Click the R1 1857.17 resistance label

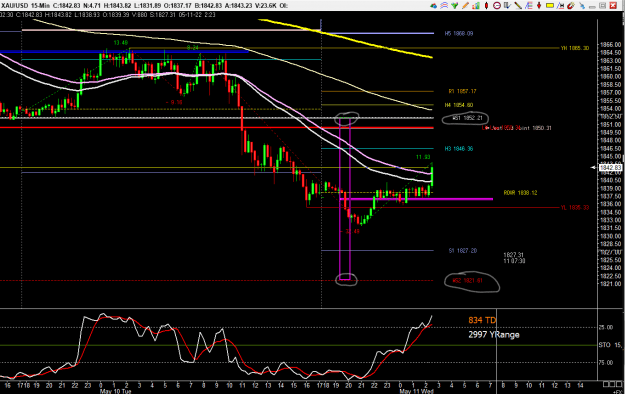point(462,91)
